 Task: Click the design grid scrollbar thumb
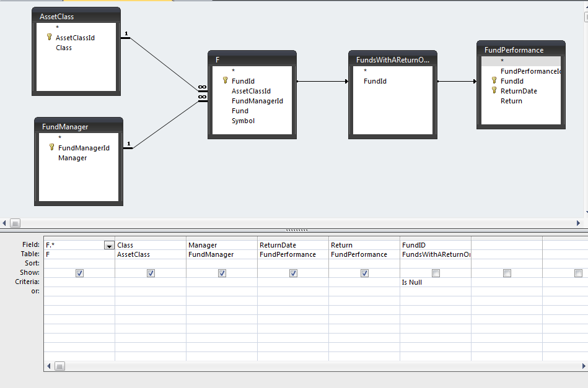point(59,366)
